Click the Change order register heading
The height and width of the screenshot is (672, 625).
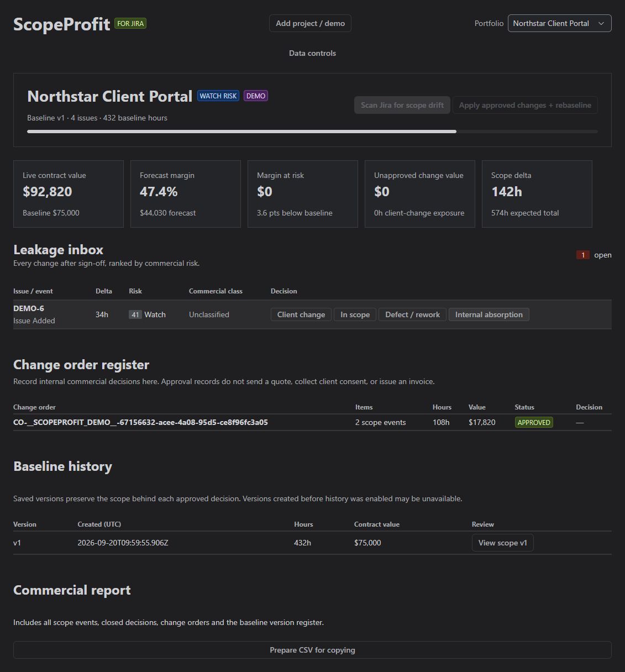click(81, 365)
